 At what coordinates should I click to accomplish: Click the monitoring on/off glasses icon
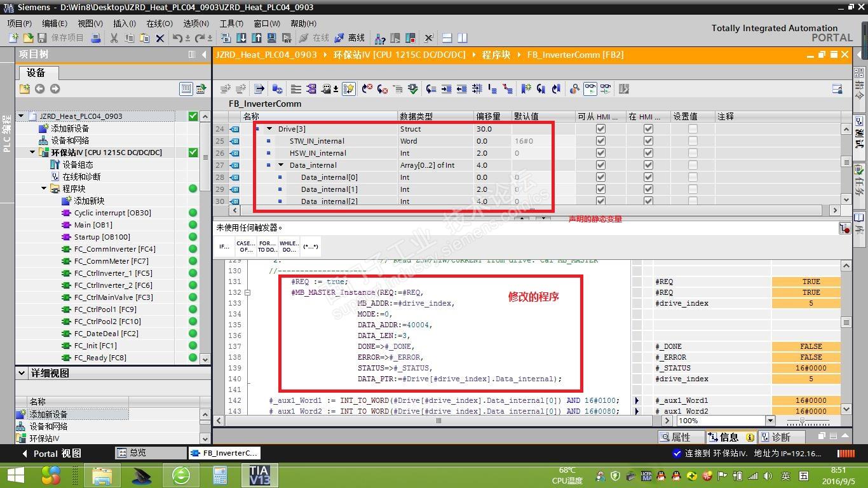coord(590,89)
